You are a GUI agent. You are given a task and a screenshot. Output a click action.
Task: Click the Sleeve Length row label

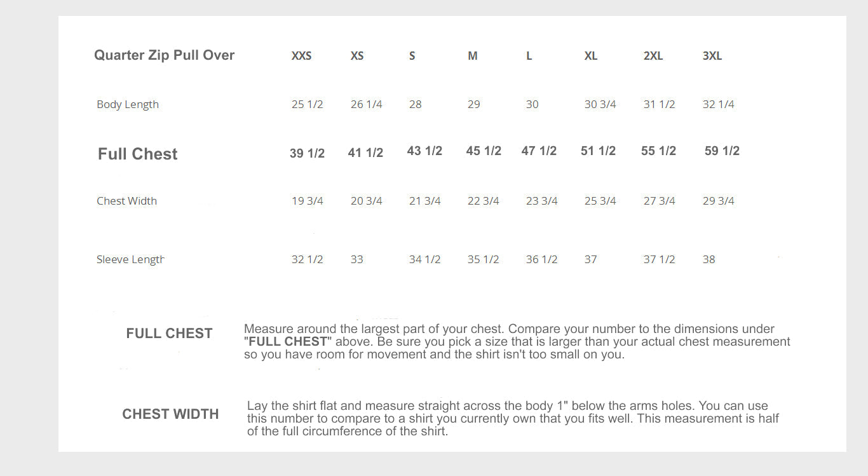130,259
